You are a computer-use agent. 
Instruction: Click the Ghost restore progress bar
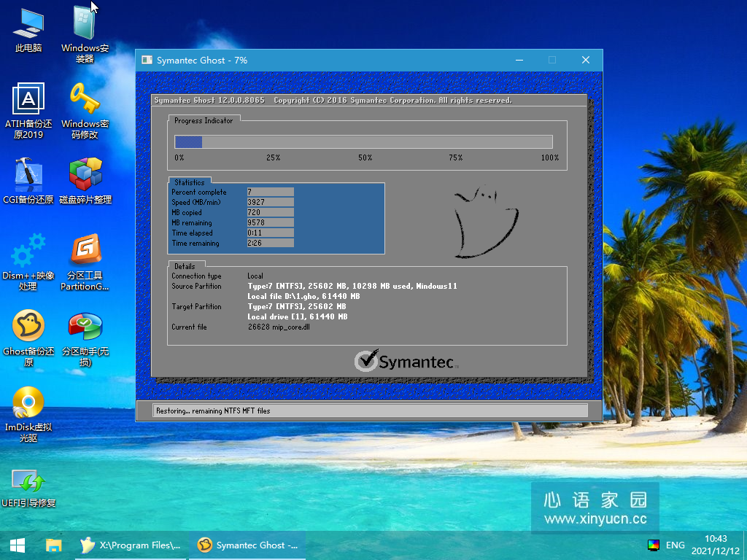coord(363,142)
